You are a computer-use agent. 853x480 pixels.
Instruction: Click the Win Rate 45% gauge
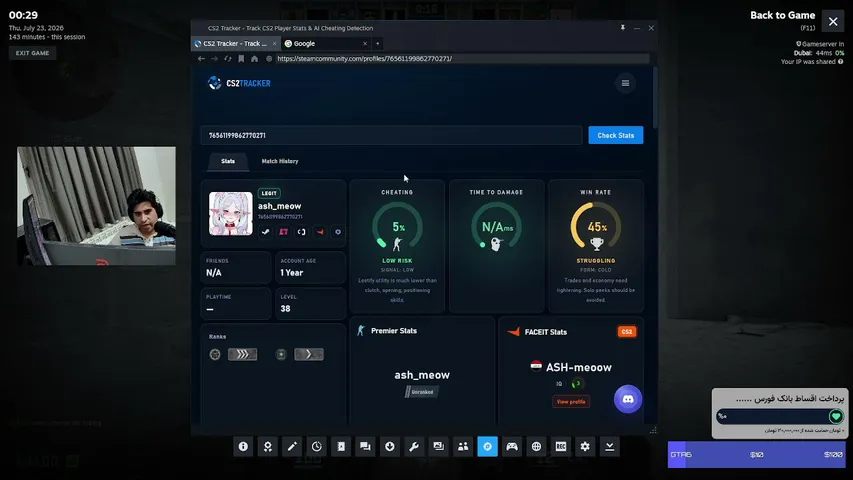596,227
